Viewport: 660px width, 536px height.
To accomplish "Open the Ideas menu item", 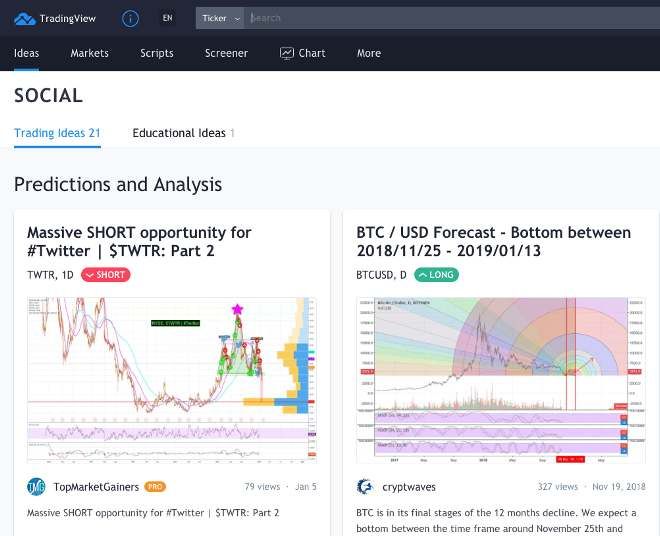I will (x=26, y=53).
